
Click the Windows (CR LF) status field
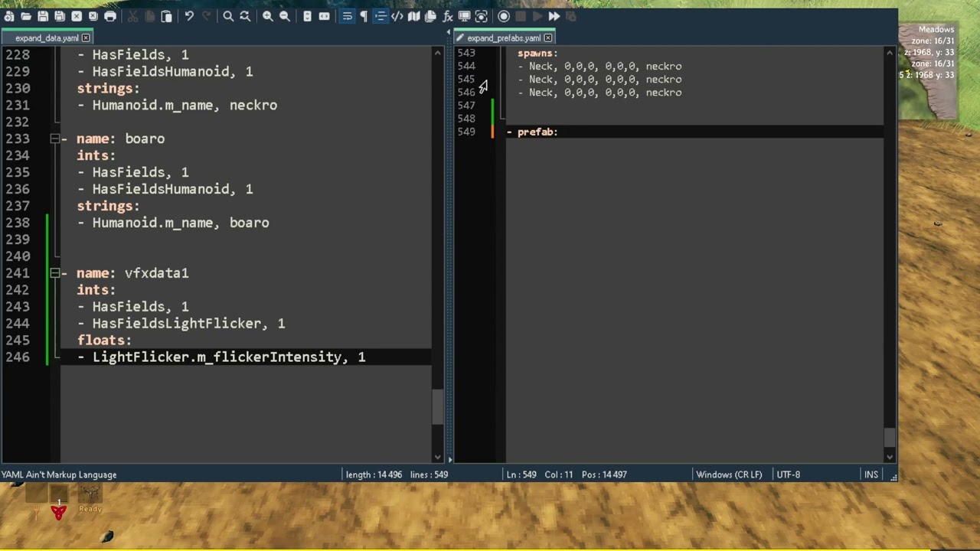(729, 474)
